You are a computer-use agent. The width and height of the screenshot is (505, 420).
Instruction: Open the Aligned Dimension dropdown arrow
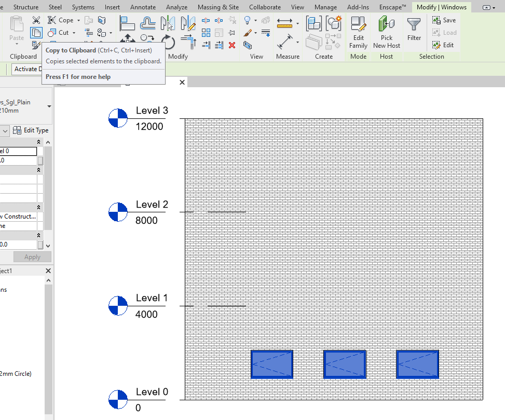pyautogui.click(x=297, y=42)
